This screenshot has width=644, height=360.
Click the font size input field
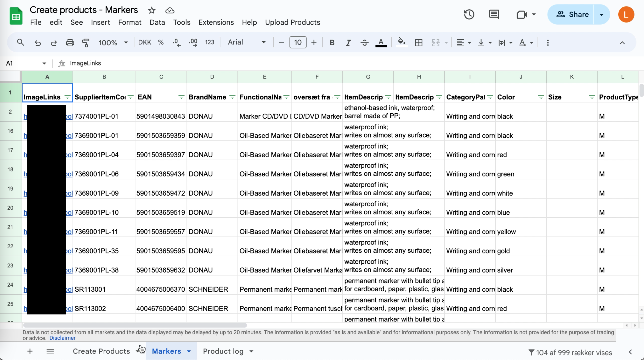tap(298, 42)
